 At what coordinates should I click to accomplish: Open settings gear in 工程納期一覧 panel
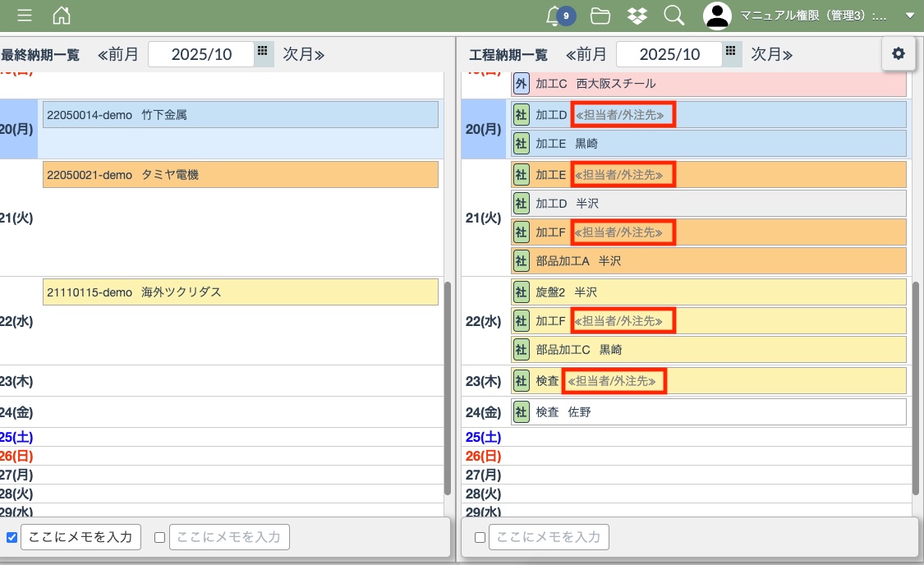899,53
